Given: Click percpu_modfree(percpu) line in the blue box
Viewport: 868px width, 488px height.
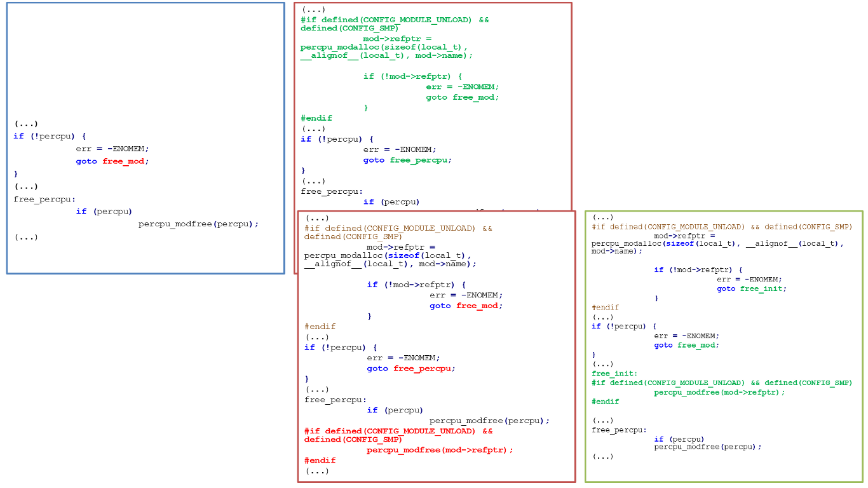Looking at the screenshot, I should 198,224.
